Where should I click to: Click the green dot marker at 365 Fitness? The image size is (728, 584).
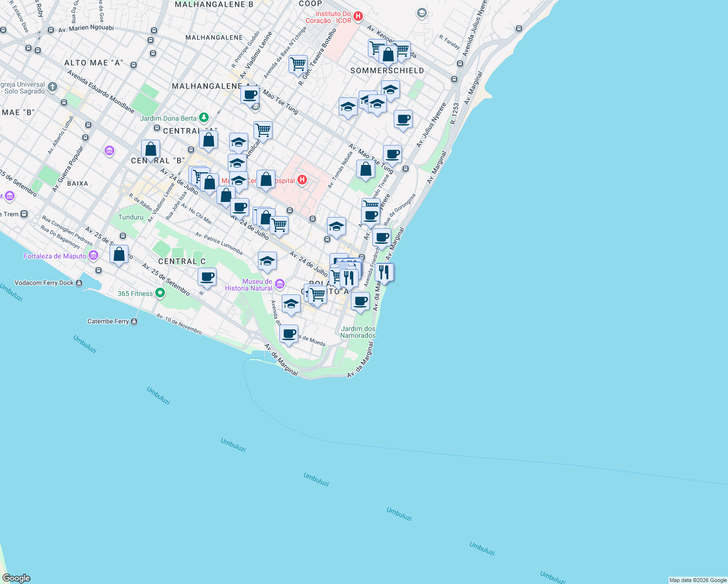tap(161, 293)
